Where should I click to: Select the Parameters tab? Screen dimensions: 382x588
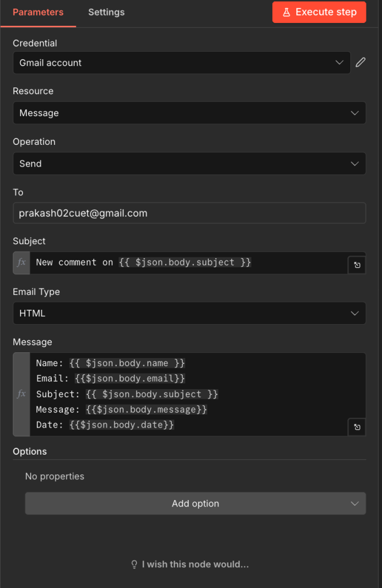[x=38, y=12]
